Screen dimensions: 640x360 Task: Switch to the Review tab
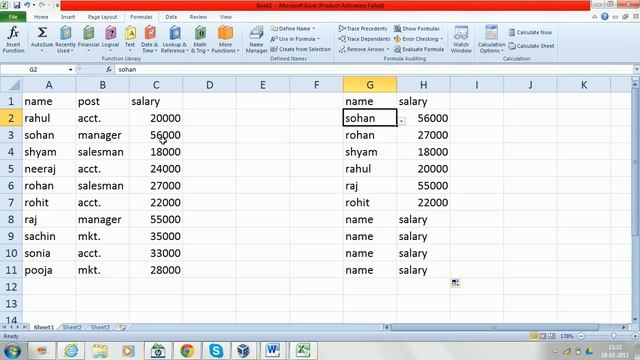(198, 17)
